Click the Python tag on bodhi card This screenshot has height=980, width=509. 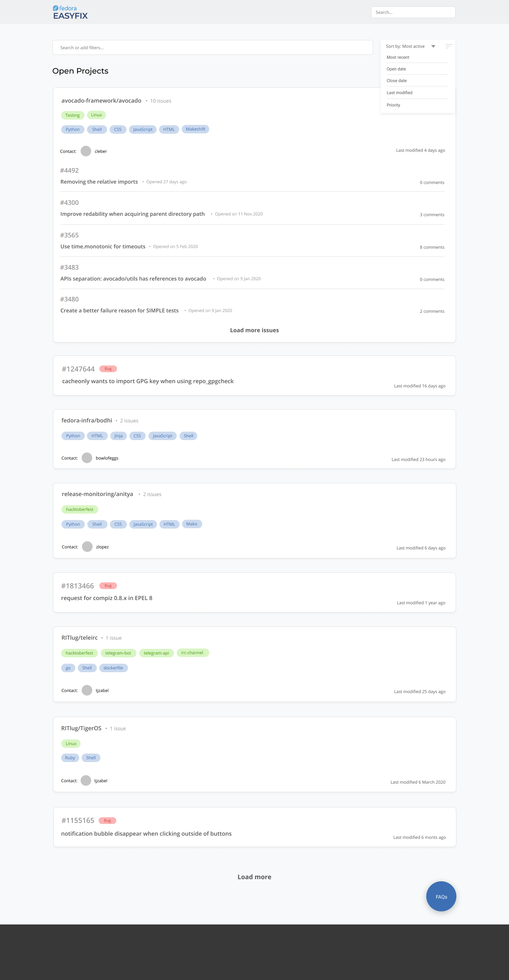[73, 436]
